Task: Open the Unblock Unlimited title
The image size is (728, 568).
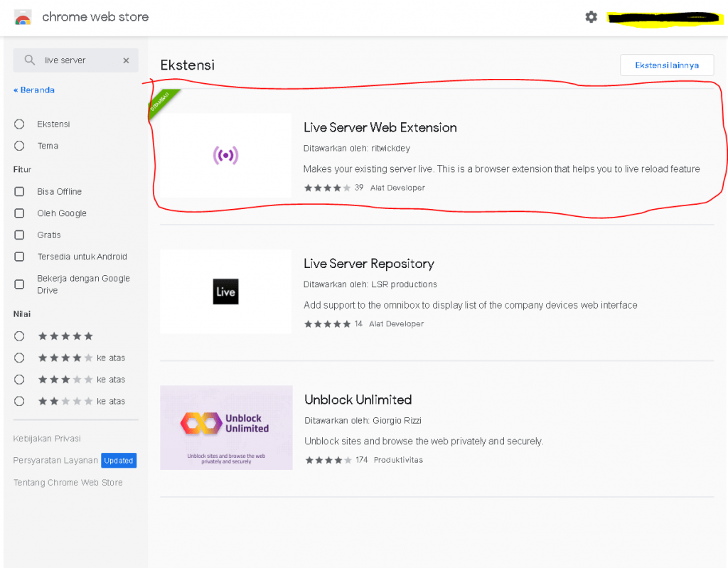Action: pos(358,400)
